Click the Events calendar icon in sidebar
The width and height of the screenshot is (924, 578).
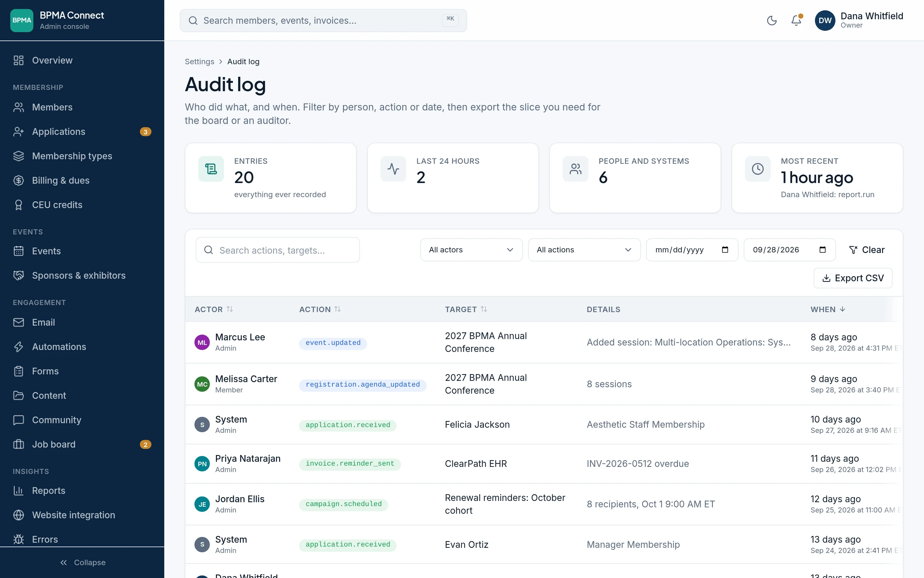point(18,251)
